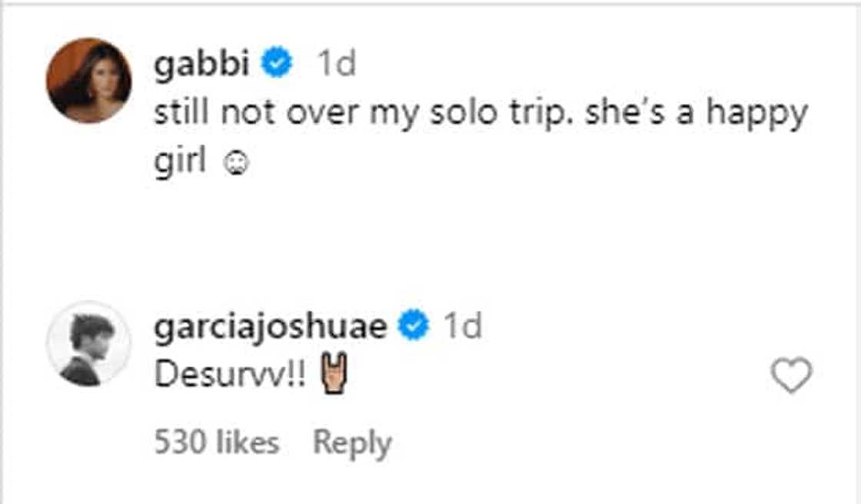The image size is (861, 504).
Task: Click the word 'likes' under the comment
Action: [246, 443]
